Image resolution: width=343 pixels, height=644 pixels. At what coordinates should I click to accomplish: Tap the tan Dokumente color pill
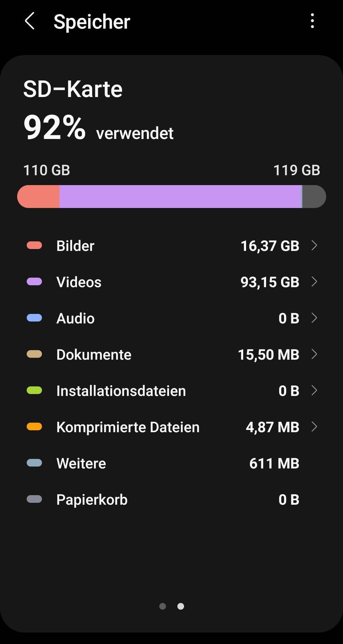point(34,354)
